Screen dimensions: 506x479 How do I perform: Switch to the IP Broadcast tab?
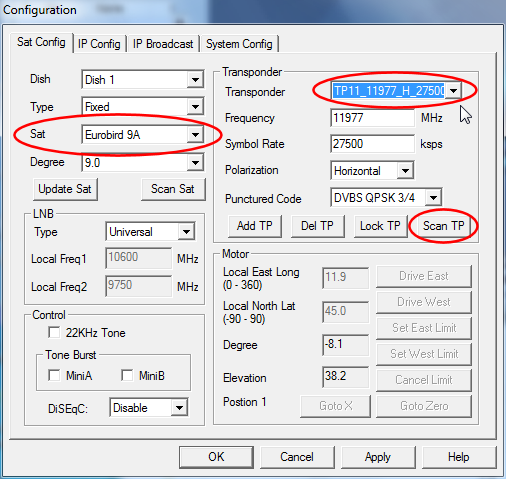163,44
